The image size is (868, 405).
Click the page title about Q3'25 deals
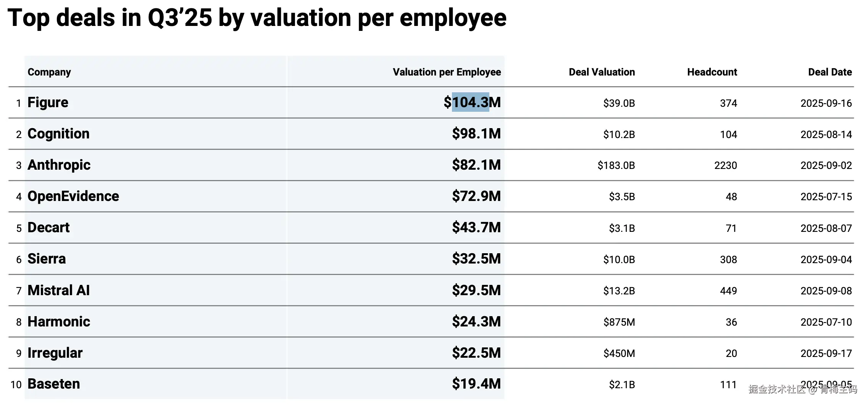pos(257,18)
